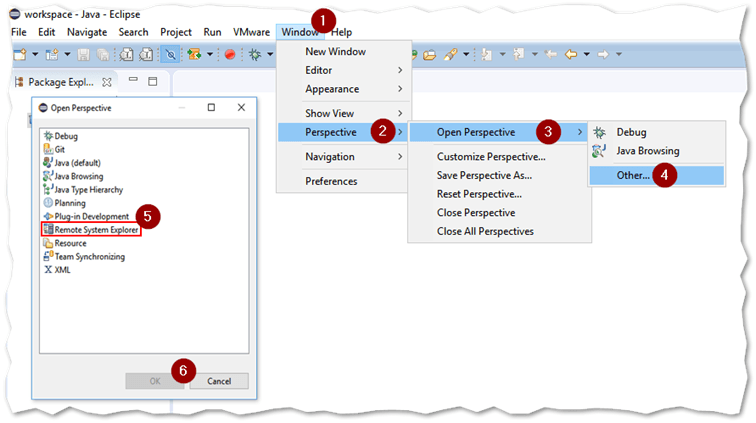Click Cancel in the Open Perspective dialog
This screenshot has width=756, height=423.
click(x=219, y=381)
